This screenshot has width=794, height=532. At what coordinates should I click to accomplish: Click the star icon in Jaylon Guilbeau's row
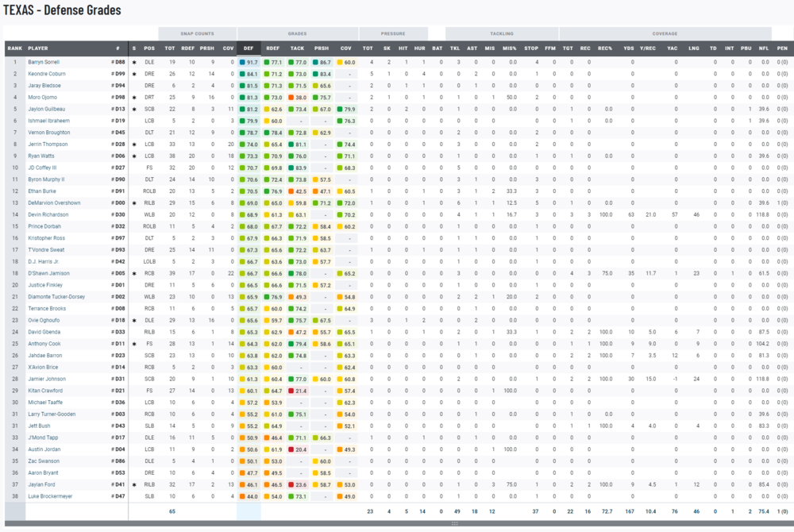pyautogui.click(x=134, y=109)
